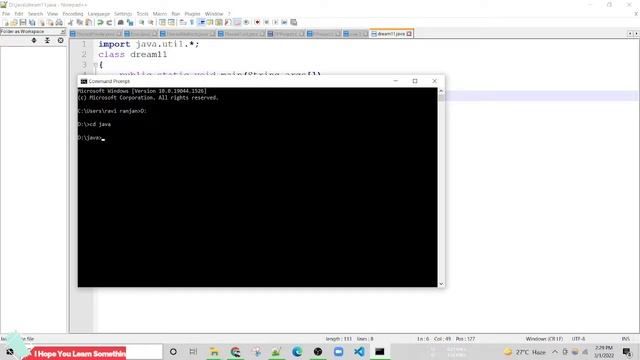Unfold all in Folder as Workspace panel
The height and width of the screenshot is (360, 640).
tap(34, 40)
